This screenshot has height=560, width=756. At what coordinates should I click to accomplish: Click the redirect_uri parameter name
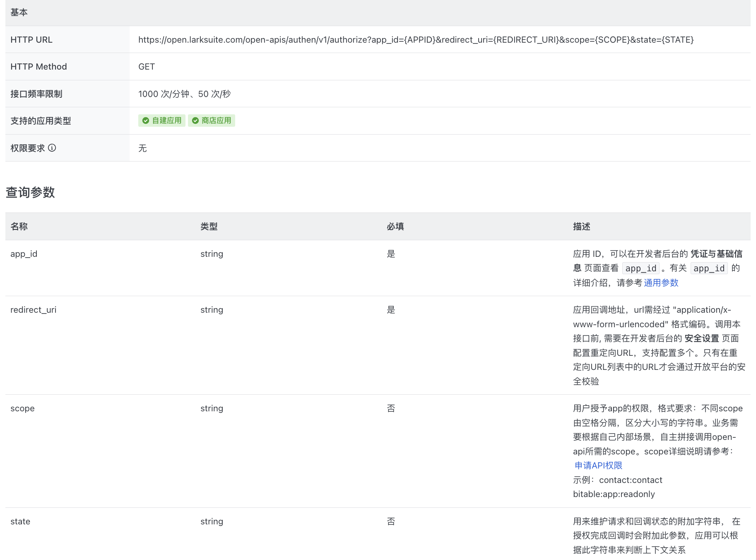34,310
